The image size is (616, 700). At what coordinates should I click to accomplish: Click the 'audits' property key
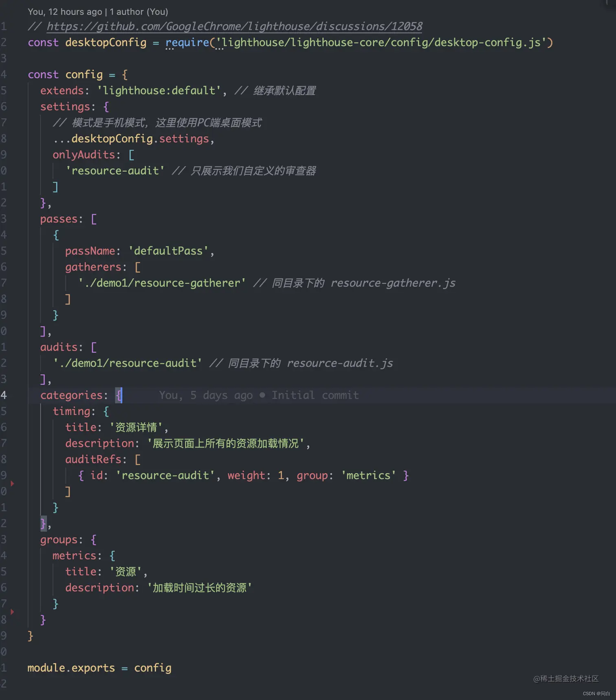point(59,347)
